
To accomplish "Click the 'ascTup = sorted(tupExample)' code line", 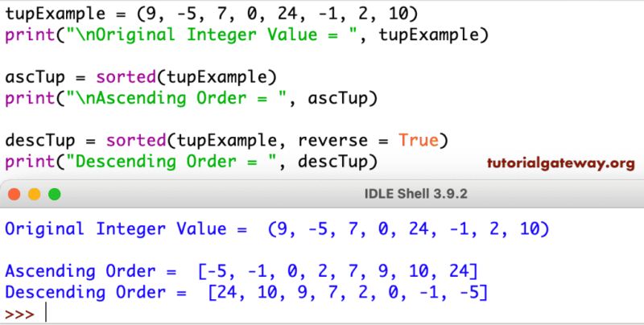I will 141,77.
